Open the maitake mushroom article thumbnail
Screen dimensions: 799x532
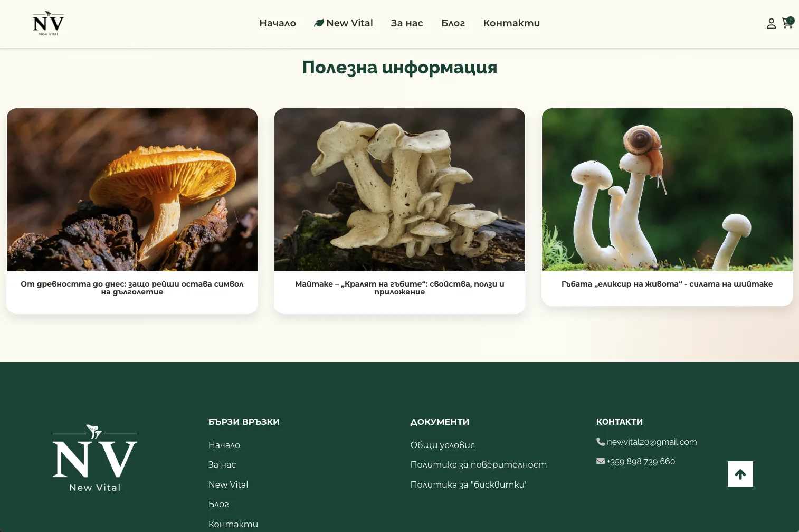(399, 190)
